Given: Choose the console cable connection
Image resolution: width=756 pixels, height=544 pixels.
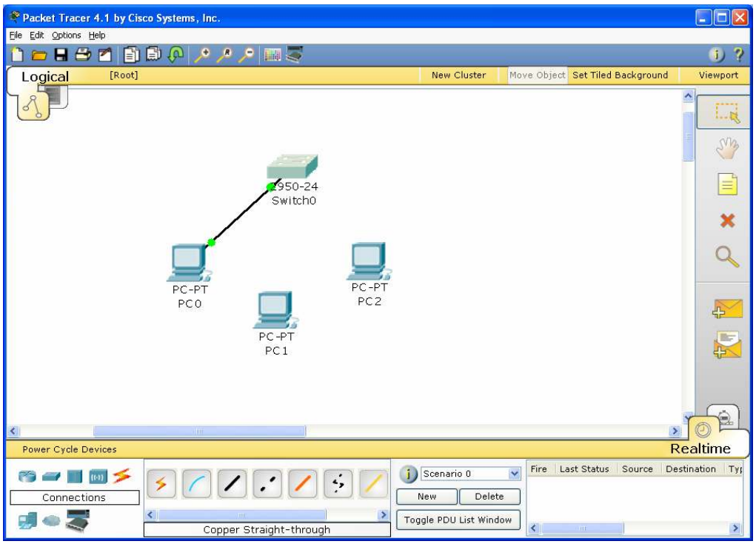Looking at the screenshot, I should [196, 483].
